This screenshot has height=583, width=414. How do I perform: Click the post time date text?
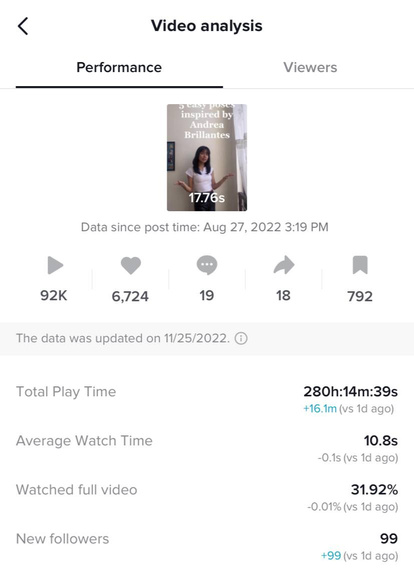tap(266, 227)
